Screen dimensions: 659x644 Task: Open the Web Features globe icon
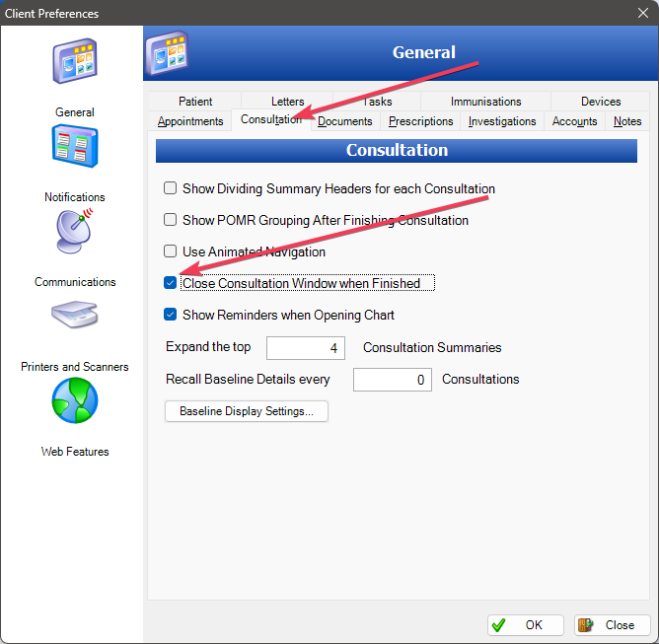(x=74, y=400)
